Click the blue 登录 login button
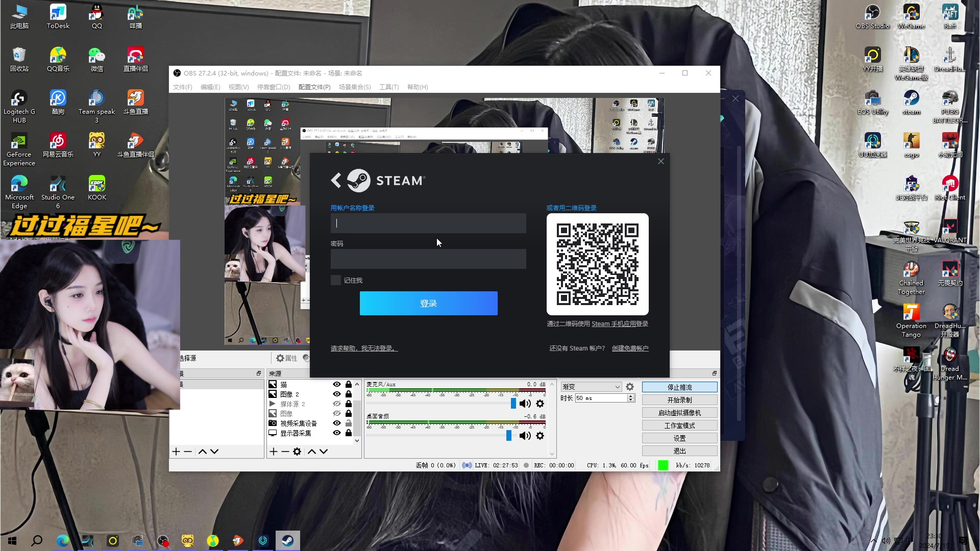The width and height of the screenshot is (980, 551). pyautogui.click(x=428, y=304)
